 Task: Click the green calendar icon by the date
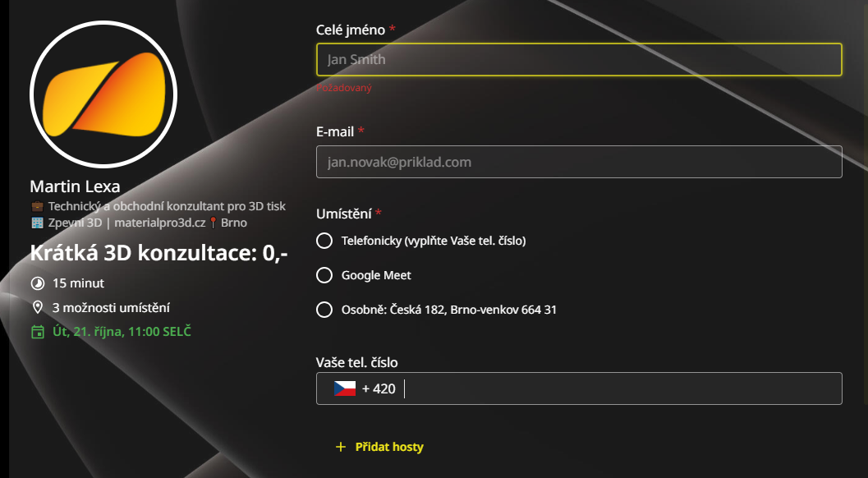pos(37,332)
